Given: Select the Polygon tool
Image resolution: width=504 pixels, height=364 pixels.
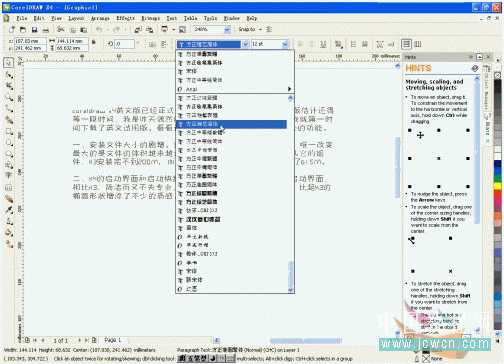Looking at the screenshot, I should 9,154.
